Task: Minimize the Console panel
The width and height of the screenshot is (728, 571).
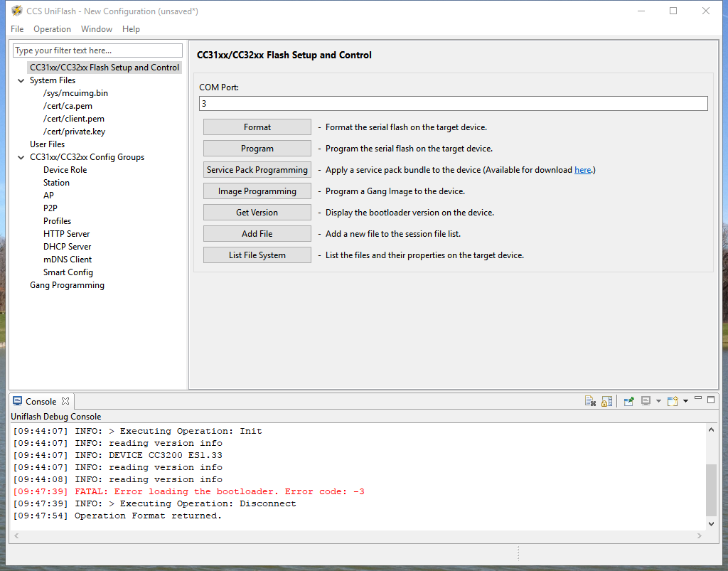Action: click(698, 398)
